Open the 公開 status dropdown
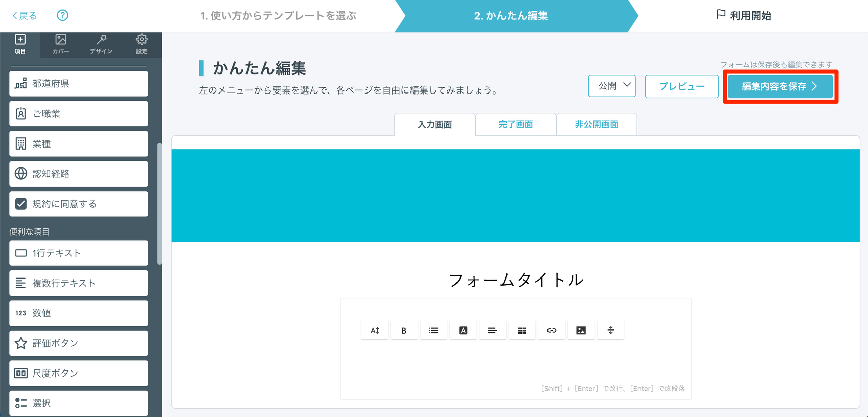 coord(612,86)
